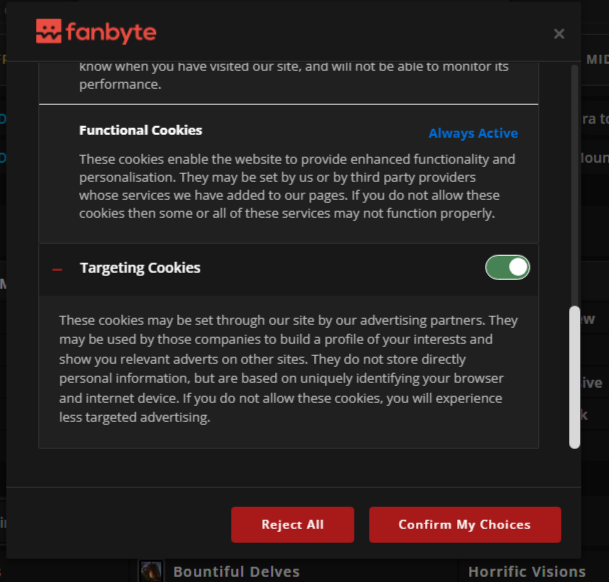Open the Horrific Visions link
Screen dimensions: 609x582
526,572
